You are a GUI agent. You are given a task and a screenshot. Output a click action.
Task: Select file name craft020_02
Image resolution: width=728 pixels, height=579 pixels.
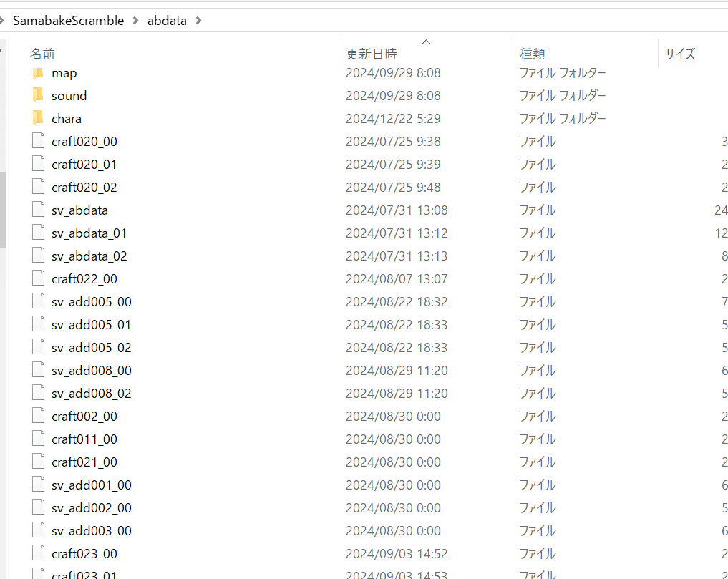(x=84, y=188)
